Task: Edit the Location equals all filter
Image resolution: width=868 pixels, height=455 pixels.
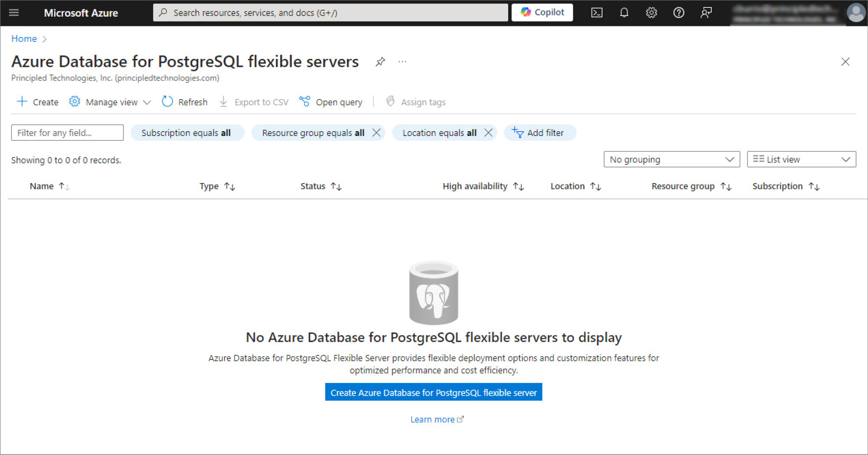Action: (439, 133)
